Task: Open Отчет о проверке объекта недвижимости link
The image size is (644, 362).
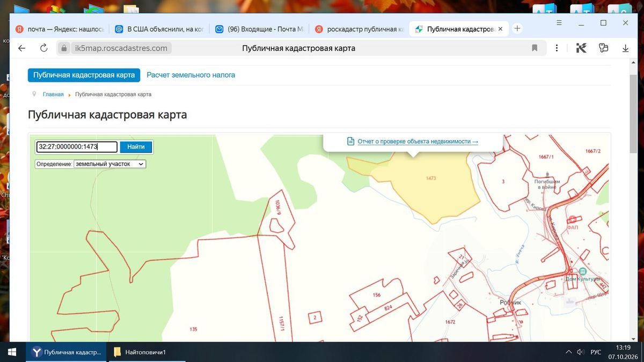Action: [x=418, y=142]
